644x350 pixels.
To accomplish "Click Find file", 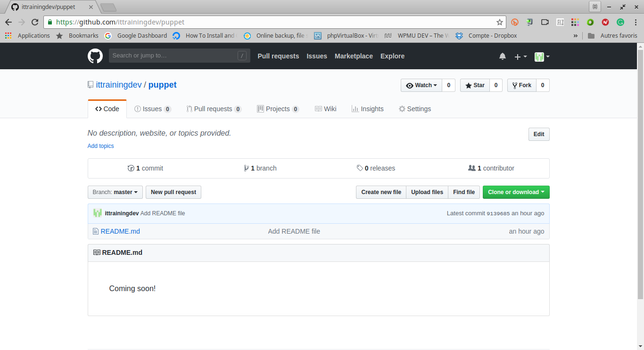I will click(x=464, y=192).
